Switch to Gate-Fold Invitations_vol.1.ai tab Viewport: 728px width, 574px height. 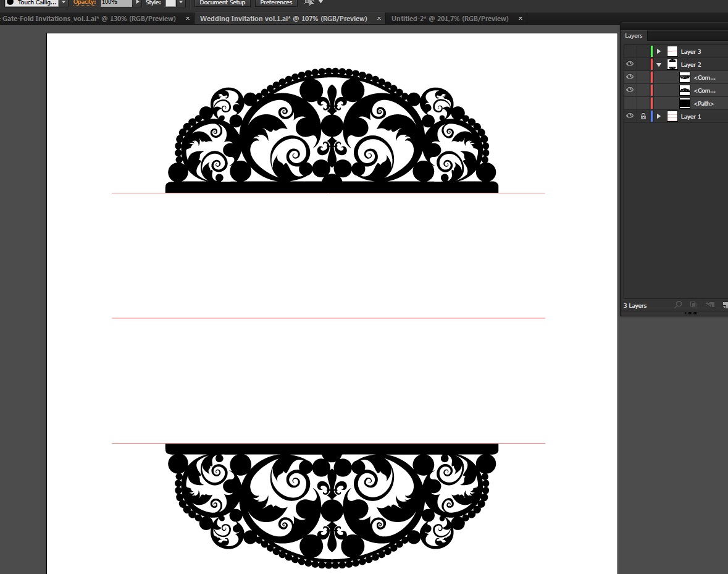pyautogui.click(x=88, y=19)
